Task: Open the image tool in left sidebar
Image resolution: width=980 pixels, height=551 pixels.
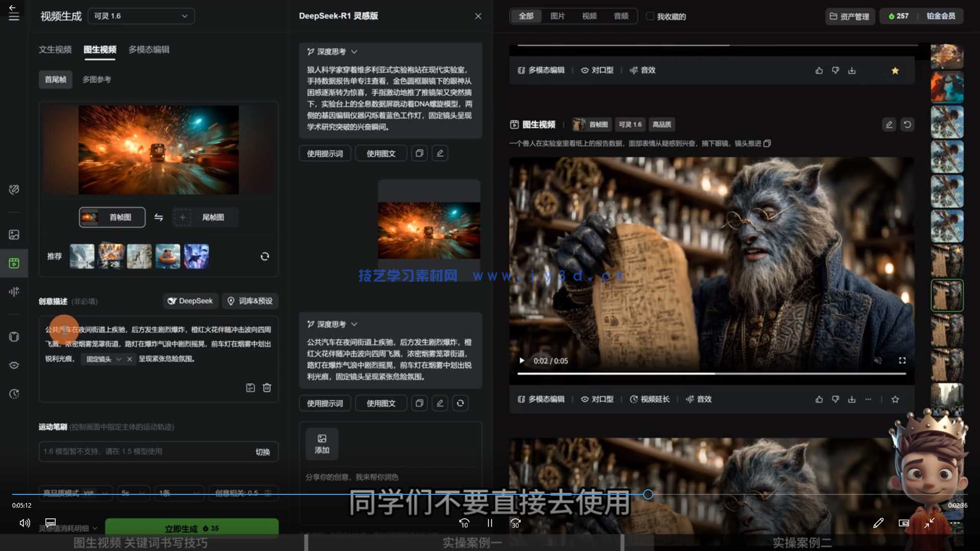Action: [x=13, y=234]
